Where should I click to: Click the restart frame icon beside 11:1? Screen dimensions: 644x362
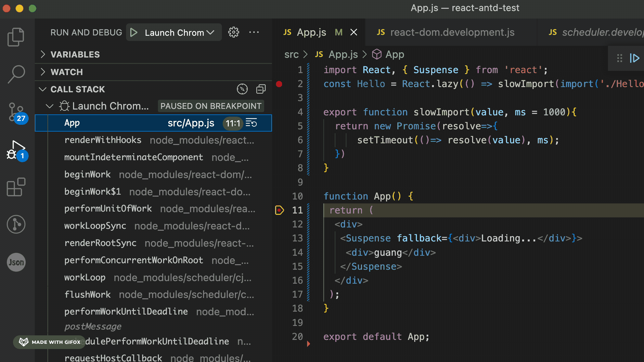tap(251, 123)
